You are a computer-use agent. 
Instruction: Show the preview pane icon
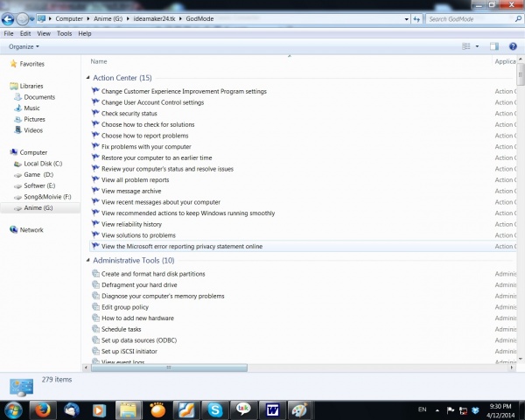tap(494, 46)
